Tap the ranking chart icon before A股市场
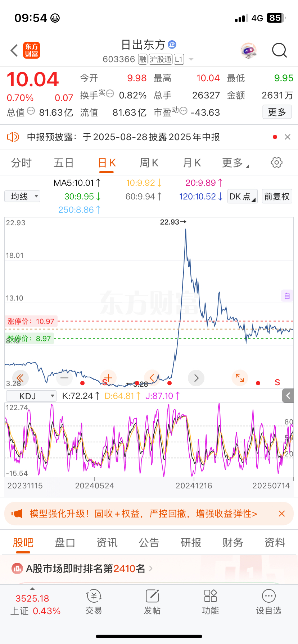The image size is (298, 644). pos(17,569)
